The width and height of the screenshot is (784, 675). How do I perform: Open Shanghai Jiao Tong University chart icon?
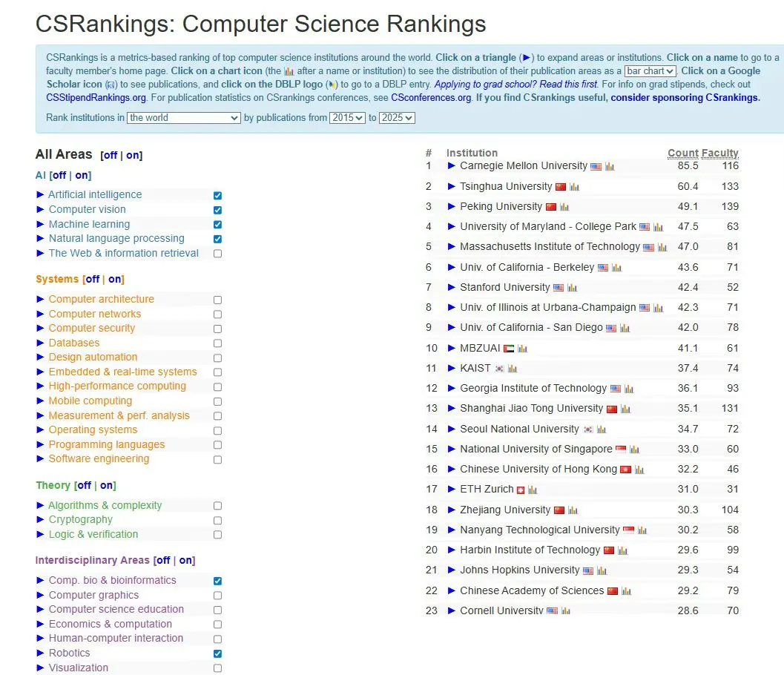click(625, 409)
